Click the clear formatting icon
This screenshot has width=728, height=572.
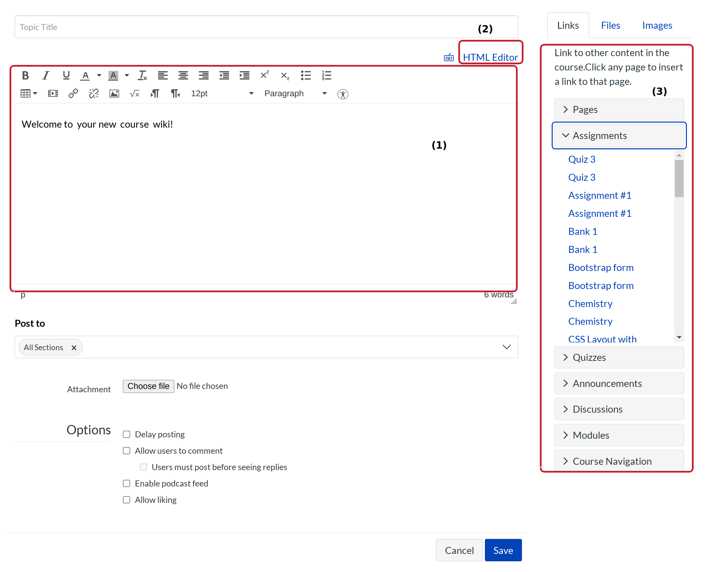coord(142,76)
